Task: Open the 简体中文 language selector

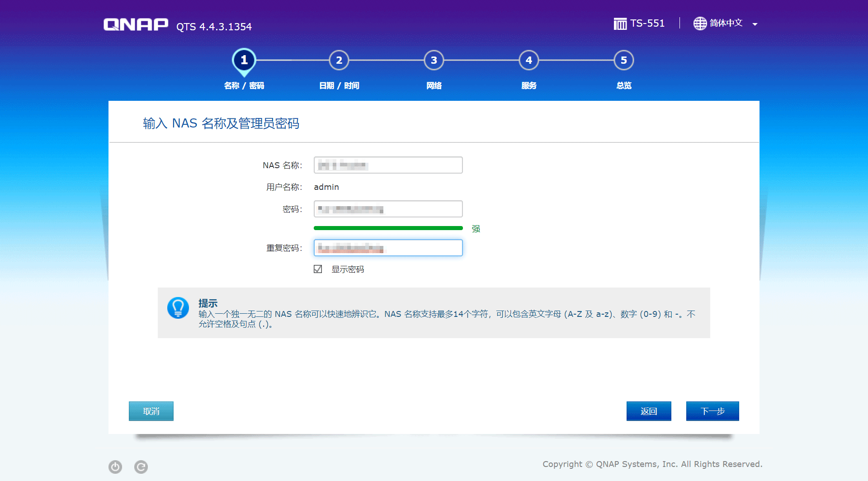Action: click(x=726, y=23)
